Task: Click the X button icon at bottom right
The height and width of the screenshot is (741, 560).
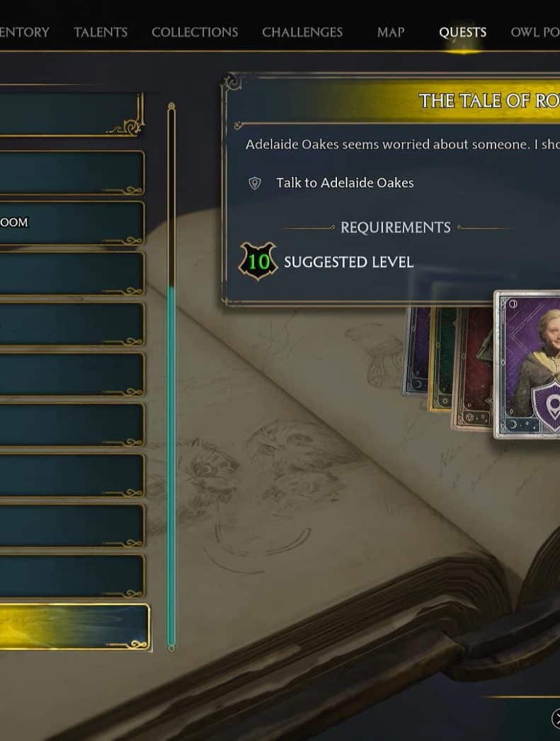Action: 556,719
